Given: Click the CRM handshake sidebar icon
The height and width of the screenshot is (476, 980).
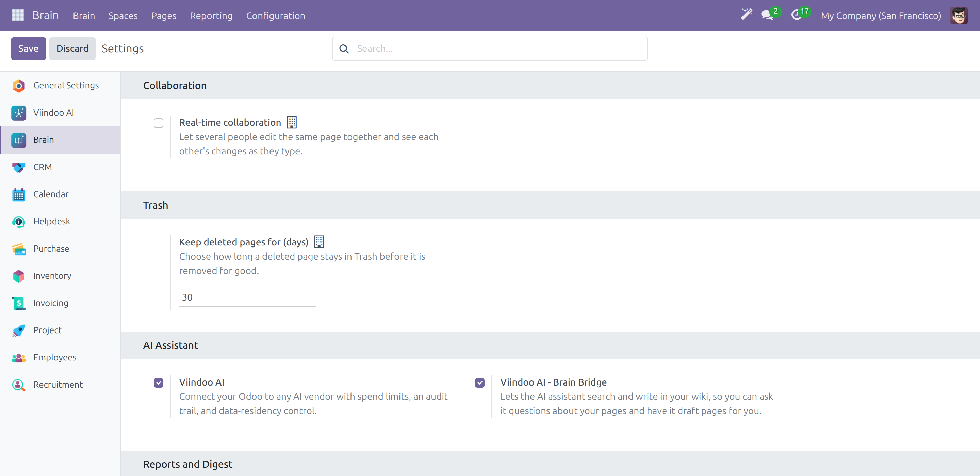Looking at the screenshot, I should coord(19,167).
